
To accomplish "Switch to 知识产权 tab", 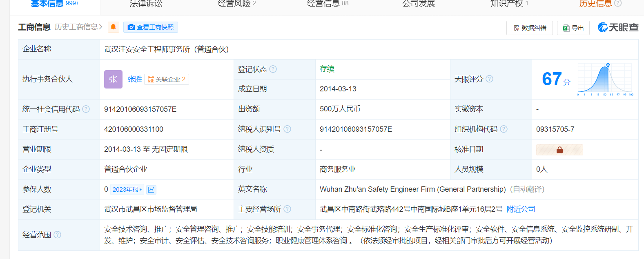I will click(509, 3).
